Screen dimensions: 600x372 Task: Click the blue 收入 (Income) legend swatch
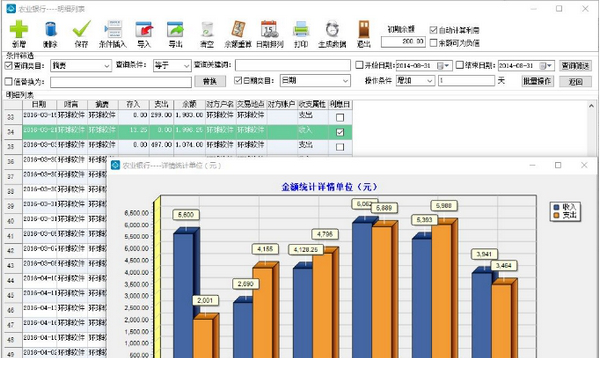pyautogui.click(x=556, y=207)
